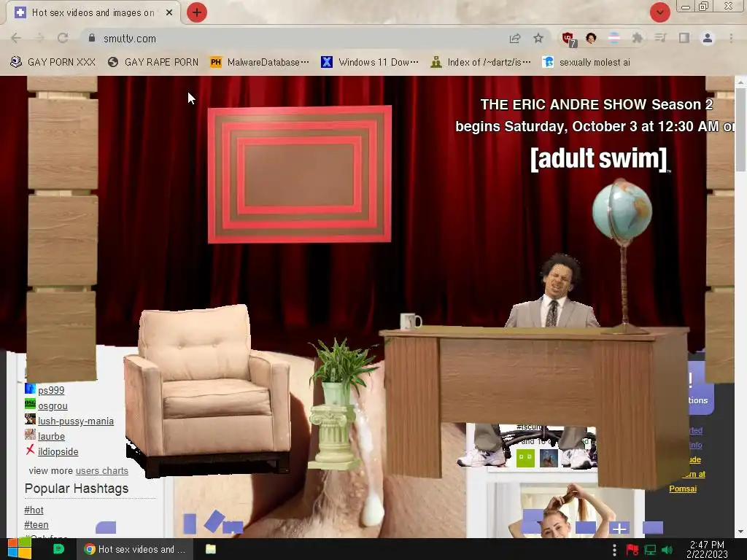Open the Windows 11 Dow… bookmark
Image resolution: width=747 pixels, height=560 pixels.
370,63
